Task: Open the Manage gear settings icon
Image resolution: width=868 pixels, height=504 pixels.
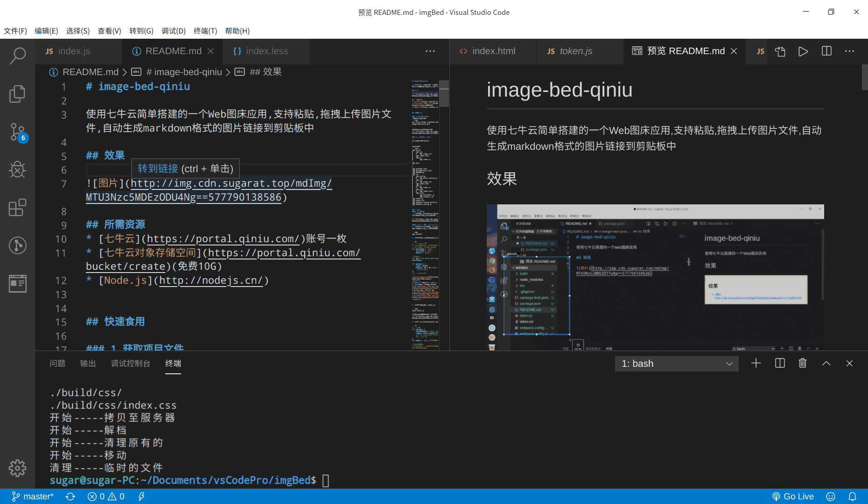Action: click(17, 468)
